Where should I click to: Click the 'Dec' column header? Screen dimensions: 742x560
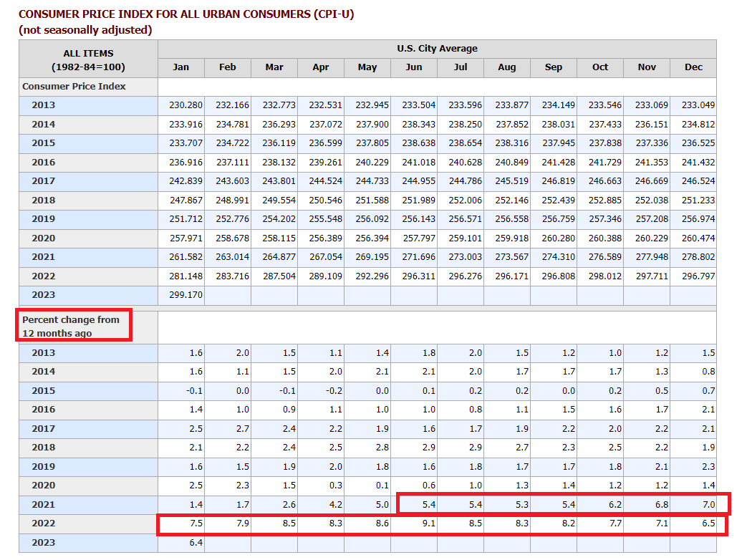(x=693, y=67)
